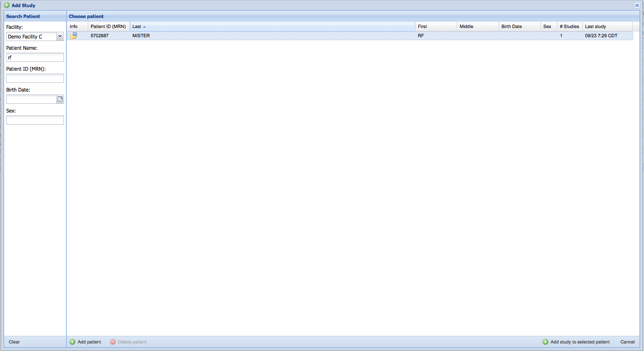This screenshot has height=351, width=644.
Task: Sort by Last study column header
Action: (607, 26)
